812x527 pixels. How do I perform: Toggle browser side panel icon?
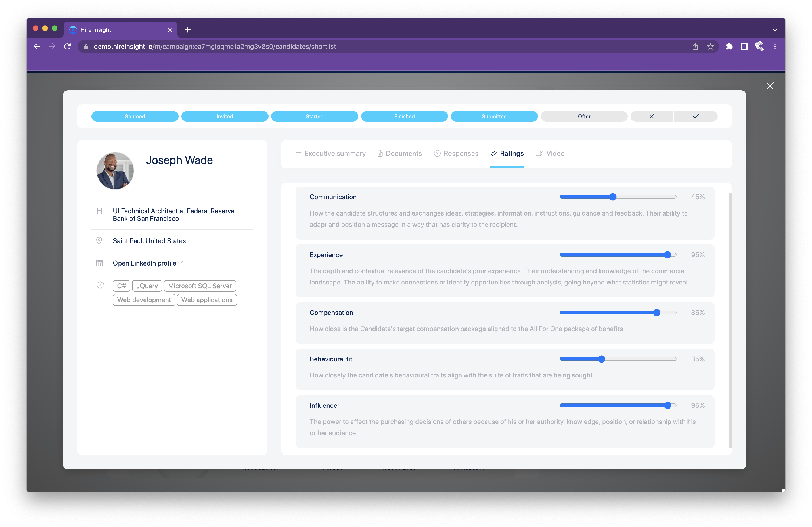(744, 47)
